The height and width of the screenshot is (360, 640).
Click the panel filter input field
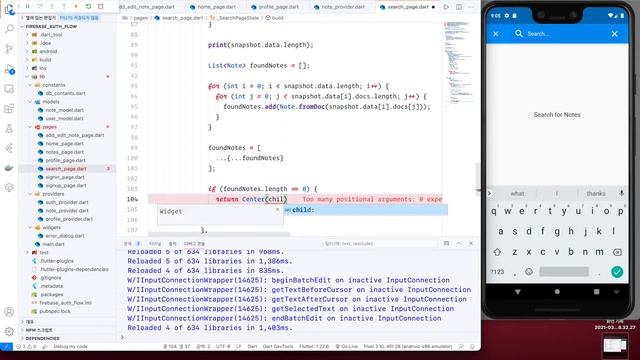click(380, 244)
